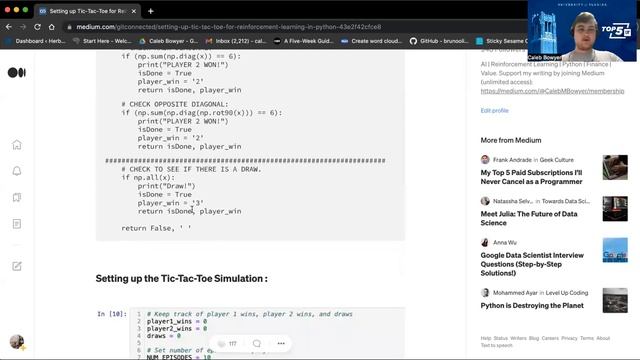
Task: Click the In [10]: notebook cell prompt
Action: point(112,314)
